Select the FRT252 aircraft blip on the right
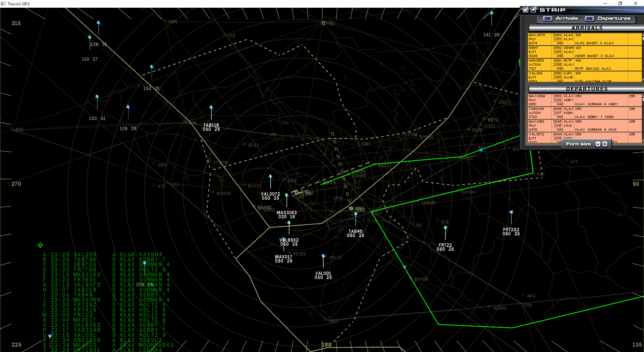Screen dimensions: 644x352 (x=511, y=212)
